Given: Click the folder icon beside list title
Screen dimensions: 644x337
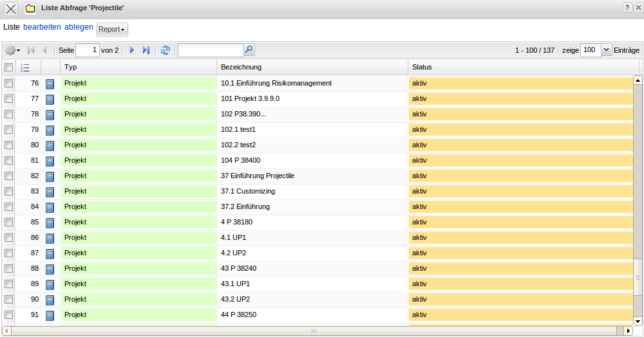Looking at the screenshot, I should 30,8.
